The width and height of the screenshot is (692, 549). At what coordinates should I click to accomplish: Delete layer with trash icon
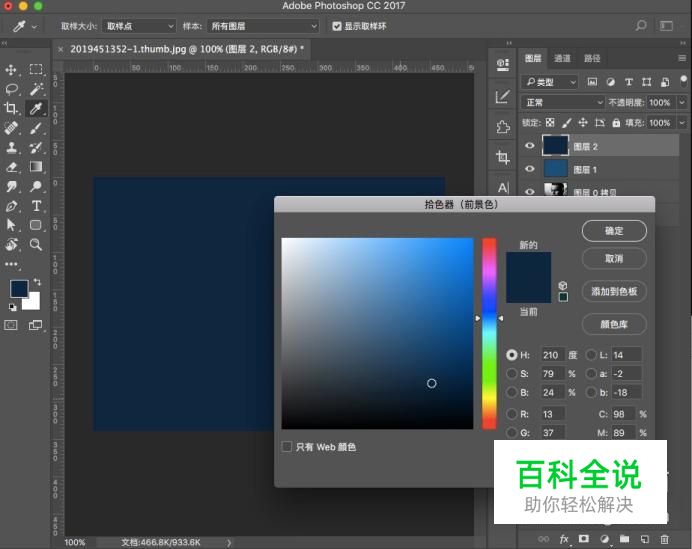(664, 539)
